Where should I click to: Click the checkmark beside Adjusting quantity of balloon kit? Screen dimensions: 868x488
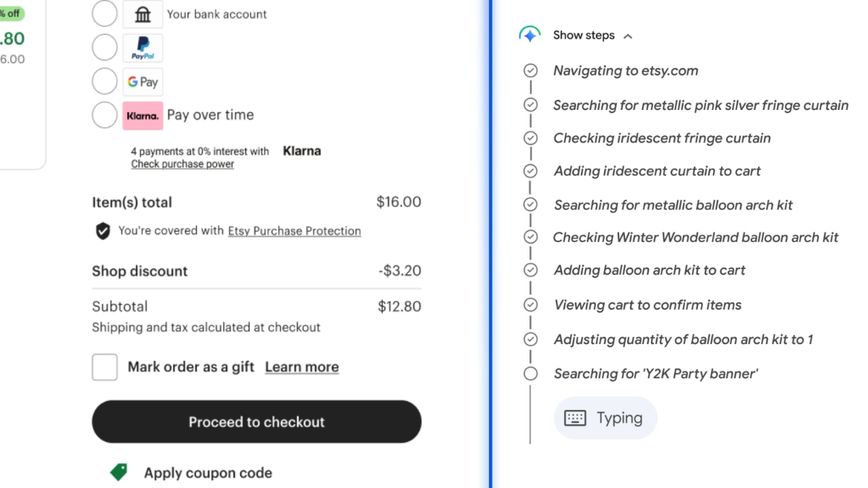point(530,339)
